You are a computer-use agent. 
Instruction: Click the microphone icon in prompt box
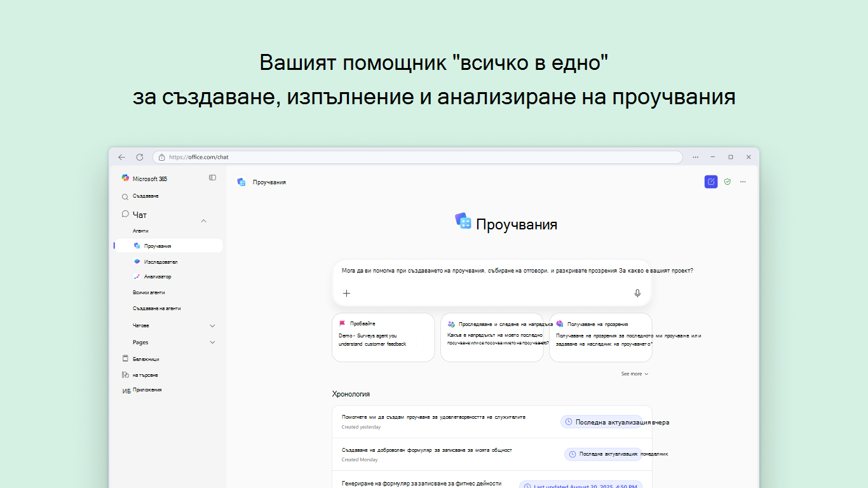pos(637,293)
